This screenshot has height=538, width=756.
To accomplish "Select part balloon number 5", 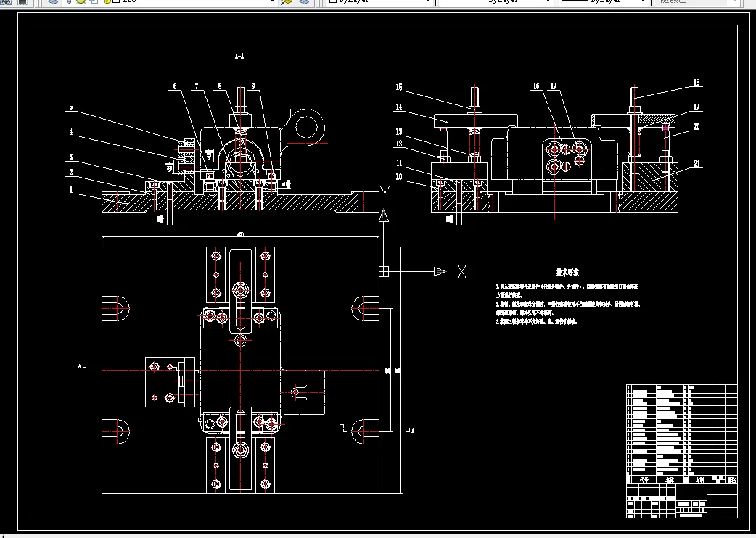I will click(71, 107).
